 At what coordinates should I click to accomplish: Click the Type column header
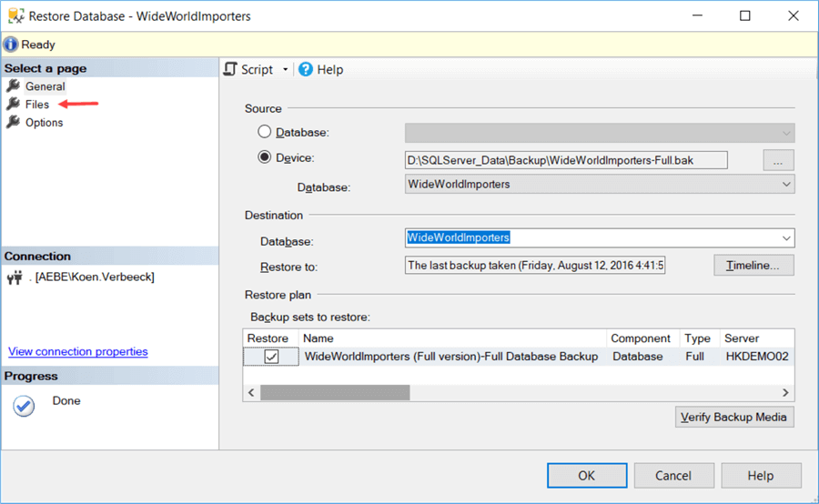click(x=700, y=338)
